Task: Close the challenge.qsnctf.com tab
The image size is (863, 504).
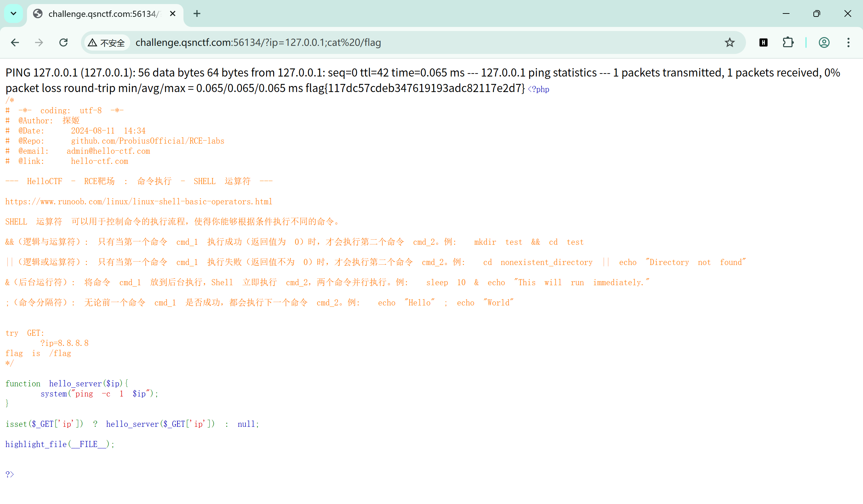Action: click(173, 14)
